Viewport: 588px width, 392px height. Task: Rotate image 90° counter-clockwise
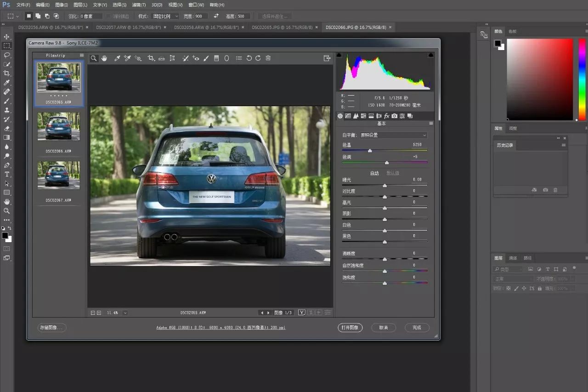click(249, 58)
